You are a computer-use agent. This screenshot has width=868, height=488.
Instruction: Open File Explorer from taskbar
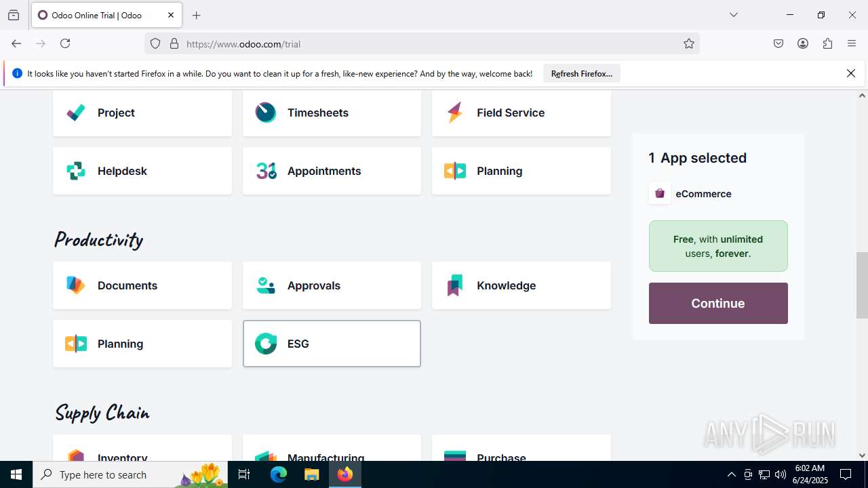[x=311, y=474]
